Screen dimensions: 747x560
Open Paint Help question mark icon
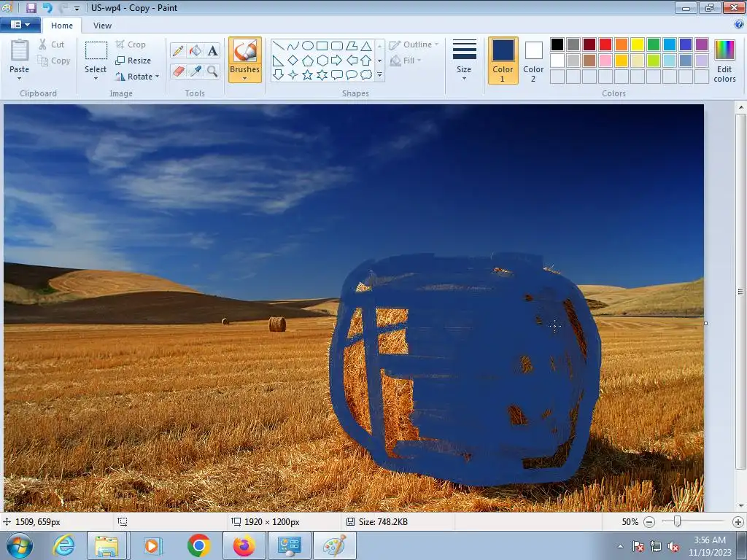pyautogui.click(x=739, y=24)
